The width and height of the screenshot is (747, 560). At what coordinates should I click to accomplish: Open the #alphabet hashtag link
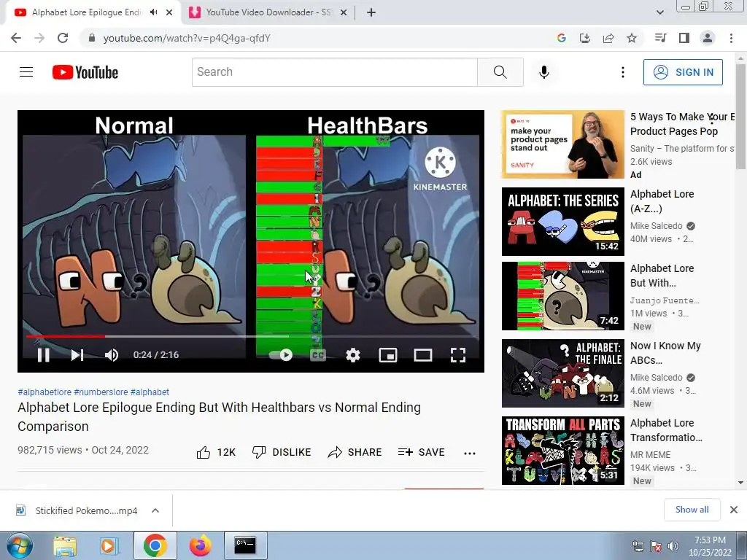coord(150,392)
